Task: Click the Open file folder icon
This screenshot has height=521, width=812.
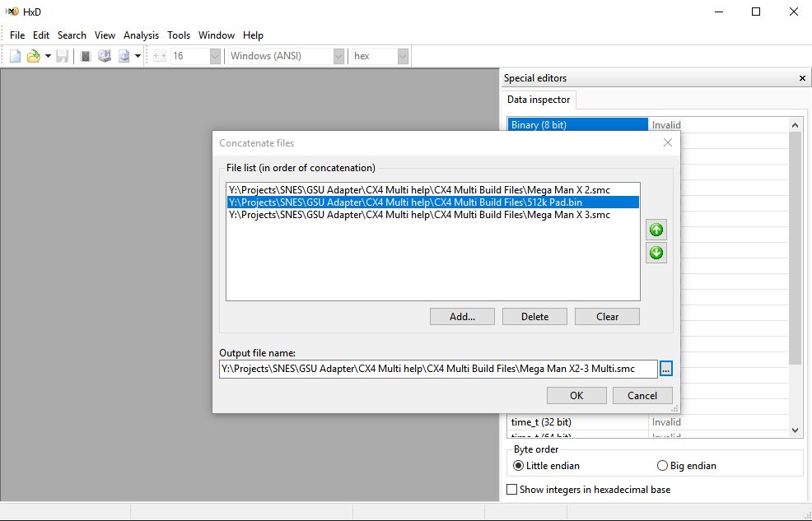Action: tap(33, 56)
